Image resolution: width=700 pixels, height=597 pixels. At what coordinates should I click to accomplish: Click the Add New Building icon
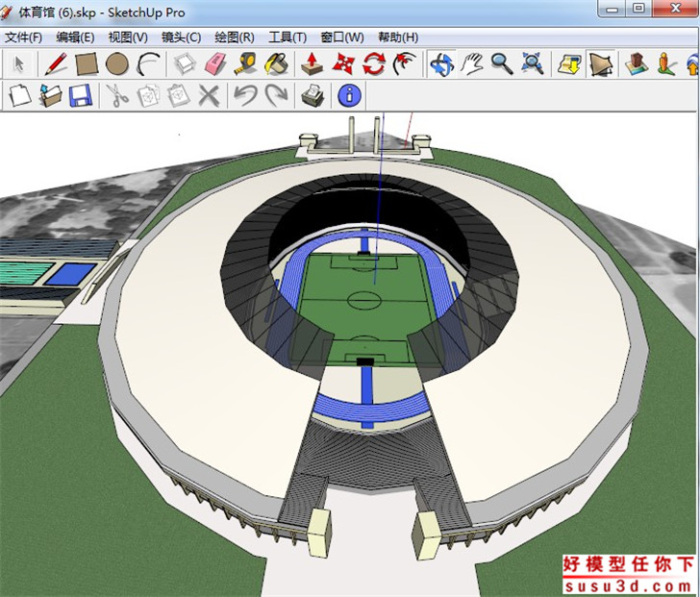[x=637, y=63]
